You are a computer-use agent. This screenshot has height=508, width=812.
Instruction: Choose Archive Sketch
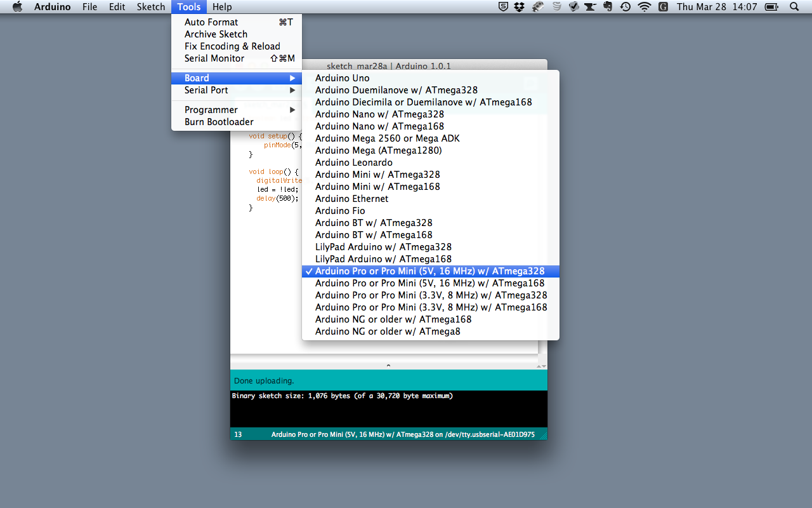coord(237,34)
